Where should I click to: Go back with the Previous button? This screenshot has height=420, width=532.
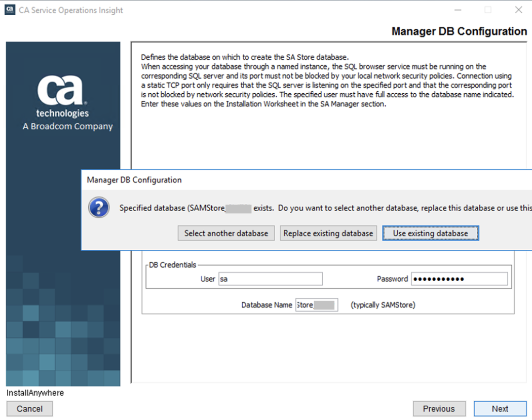pos(439,409)
